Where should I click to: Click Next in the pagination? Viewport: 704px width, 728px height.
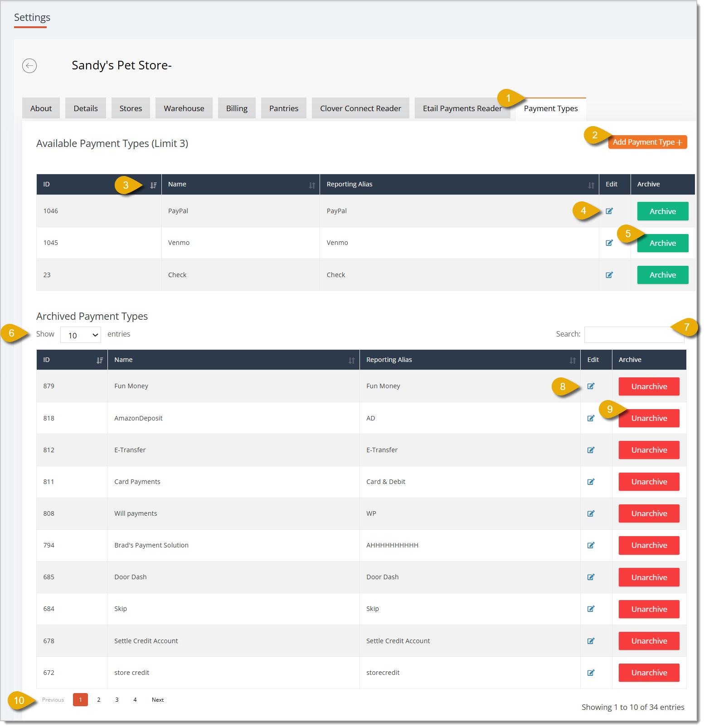click(x=158, y=700)
